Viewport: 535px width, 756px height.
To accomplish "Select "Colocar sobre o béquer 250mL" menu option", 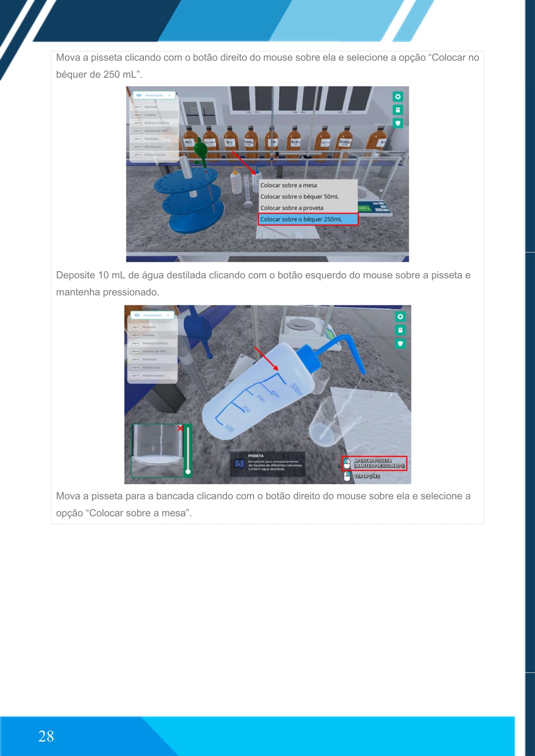I will (308, 219).
